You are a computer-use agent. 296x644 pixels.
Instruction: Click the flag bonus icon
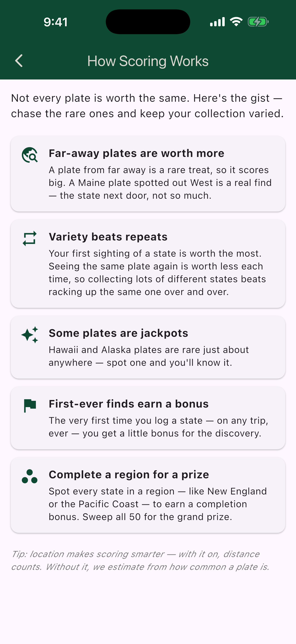pyautogui.click(x=30, y=406)
